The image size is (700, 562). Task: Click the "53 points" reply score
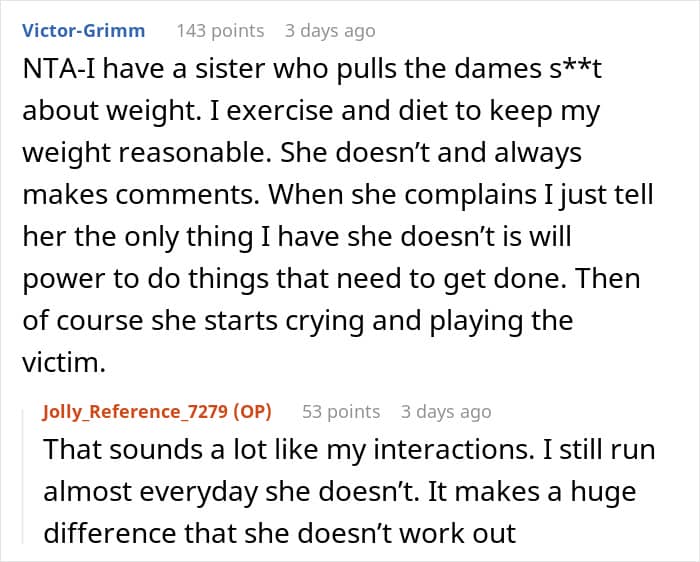(x=341, y=411)
